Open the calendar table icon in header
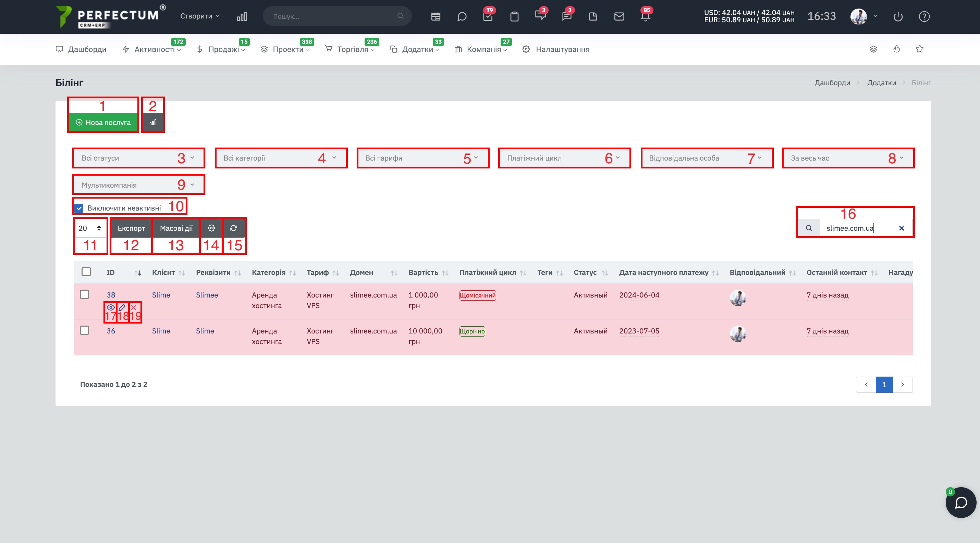980x543 pixels. tap(436, 16)
